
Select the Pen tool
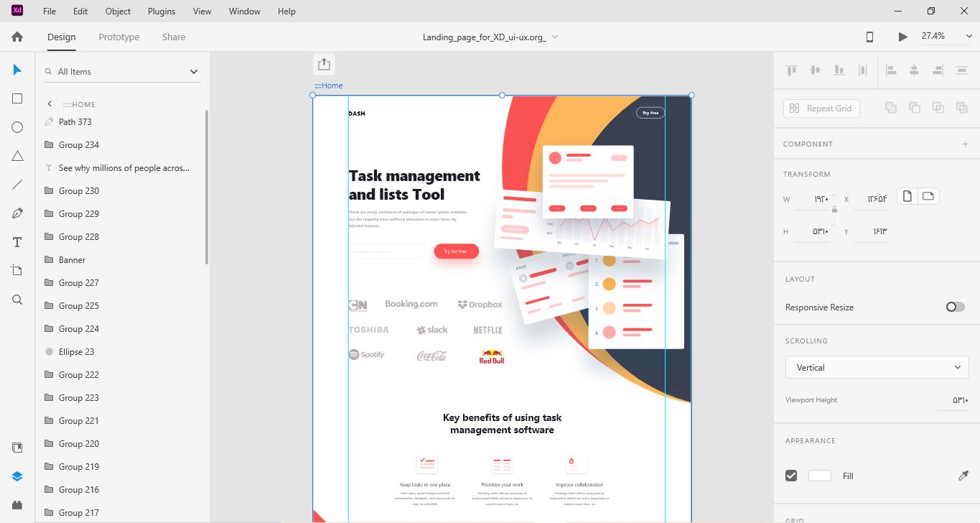(x=17, y=213)
